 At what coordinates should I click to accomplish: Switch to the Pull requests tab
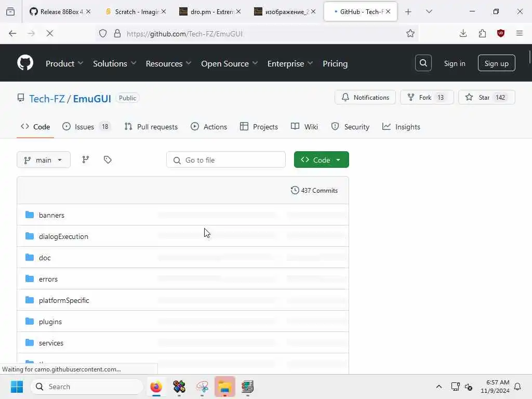pos(151,127)
